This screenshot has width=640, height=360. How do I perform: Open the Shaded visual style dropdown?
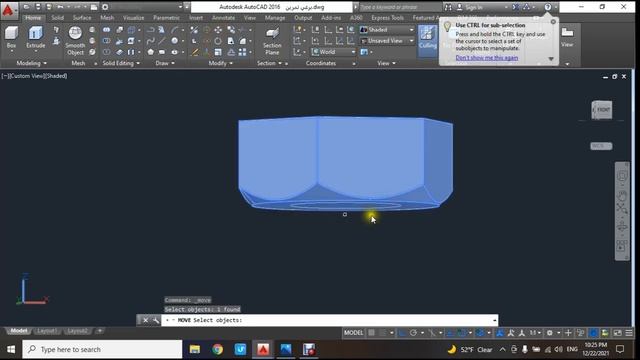pyautogui.click(x=387, y=30)
